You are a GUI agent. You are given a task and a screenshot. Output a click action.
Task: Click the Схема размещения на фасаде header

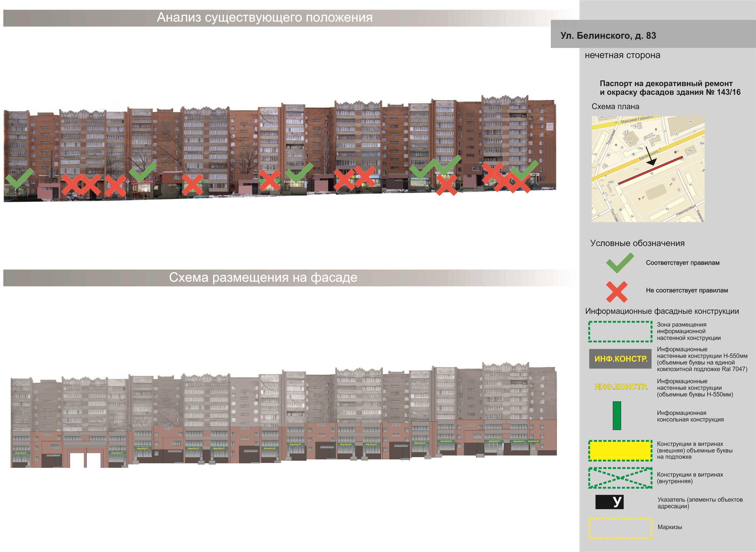tap(263, 277)
